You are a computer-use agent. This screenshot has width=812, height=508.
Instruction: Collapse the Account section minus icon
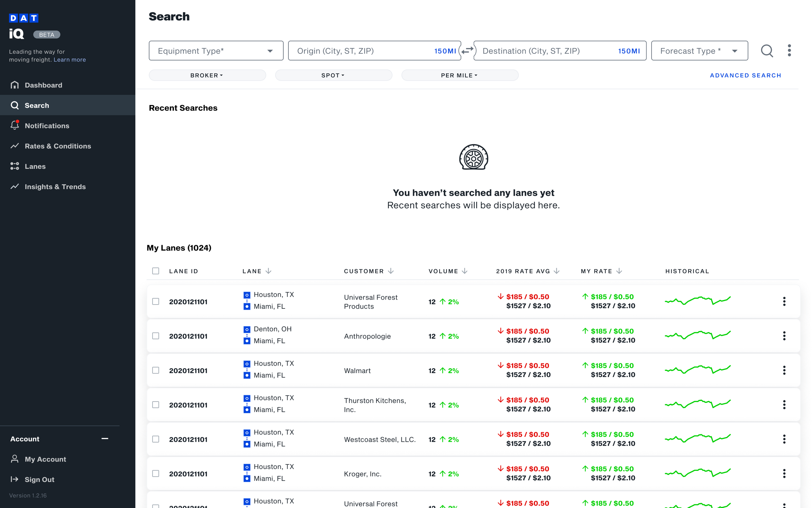click(x=105, y=438)
